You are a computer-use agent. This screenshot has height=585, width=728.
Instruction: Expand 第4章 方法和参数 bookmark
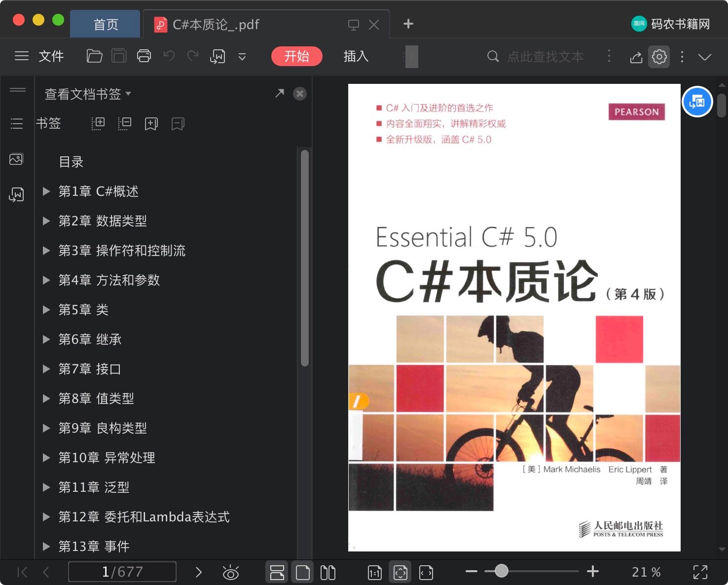pyautogui.click(x=46, y=280)
